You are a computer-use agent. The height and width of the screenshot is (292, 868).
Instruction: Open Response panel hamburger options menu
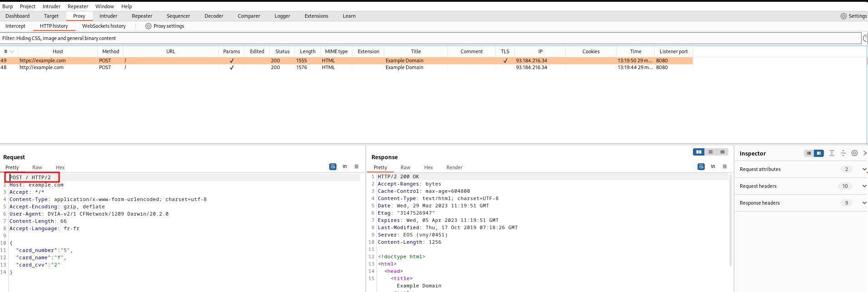725,167
